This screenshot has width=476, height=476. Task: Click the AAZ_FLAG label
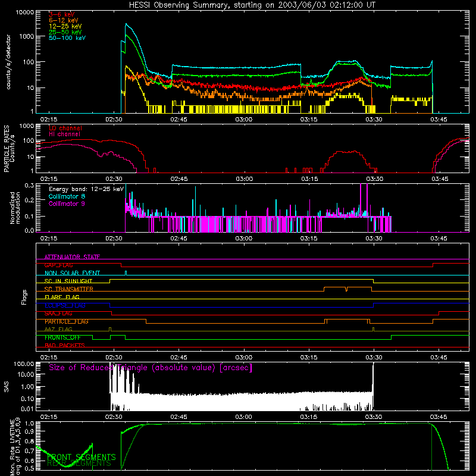58,330
